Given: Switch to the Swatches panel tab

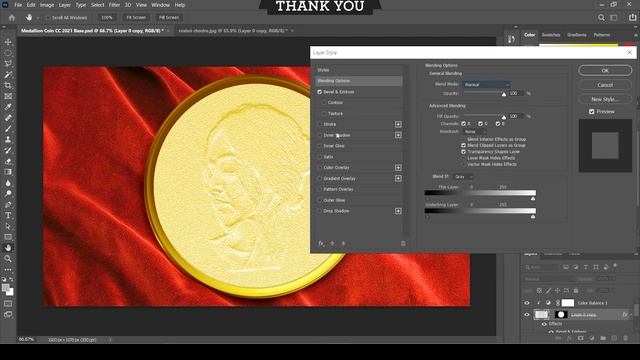Looking at the screenshot, I should coord(551,35).
